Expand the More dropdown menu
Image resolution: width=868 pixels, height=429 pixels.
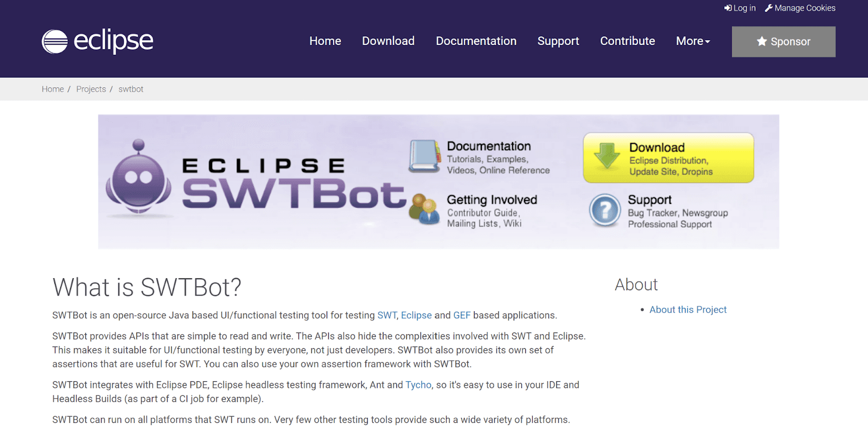[x=693, y=41]
